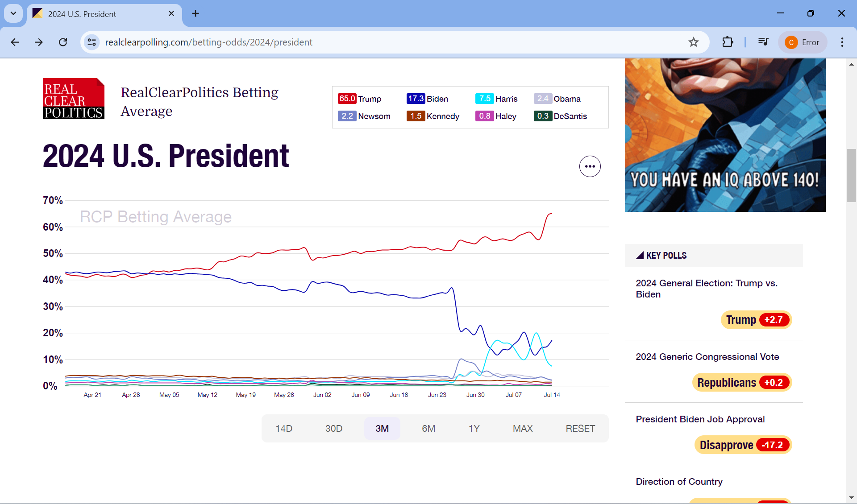Toggle the DeSantis 0.3 legend item
The image size is (857, 504).
pos(561,116)
